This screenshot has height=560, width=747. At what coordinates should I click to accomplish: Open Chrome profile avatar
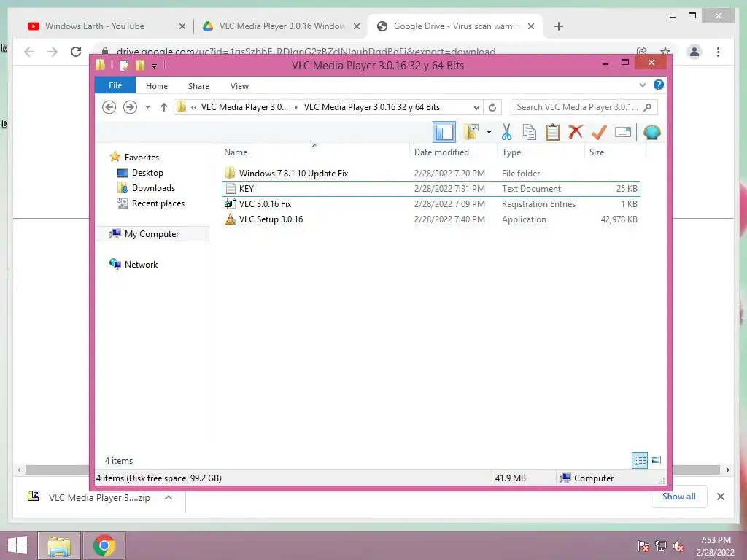tap(694, 52)
